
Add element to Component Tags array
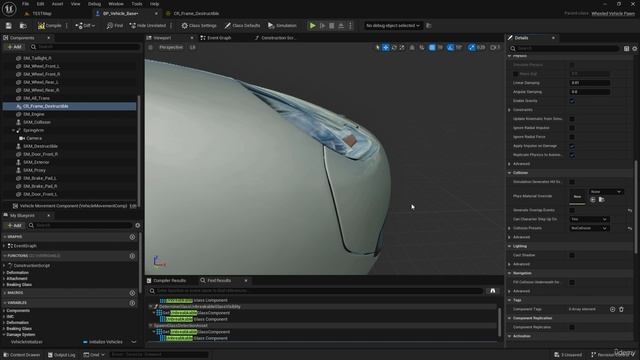click(x=612, y=309)
